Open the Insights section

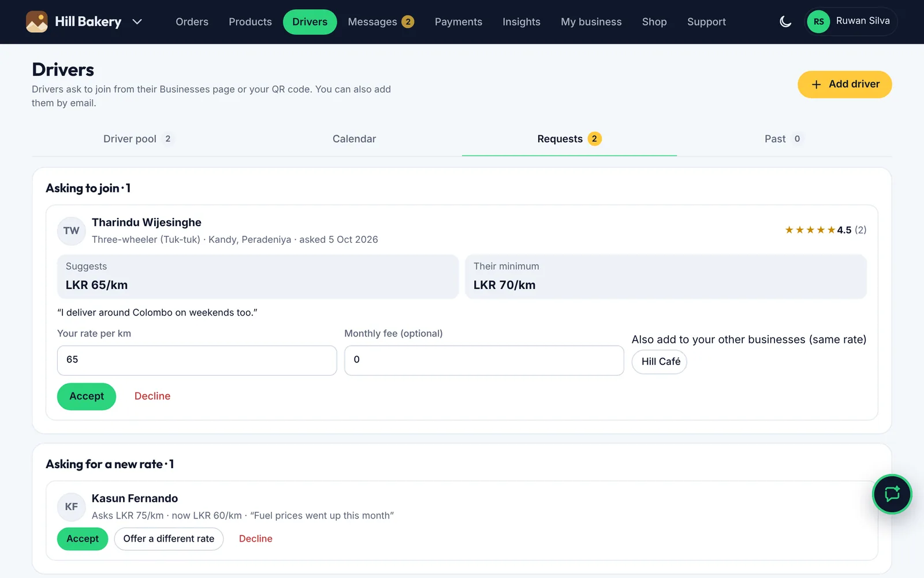tap(521, 22)
